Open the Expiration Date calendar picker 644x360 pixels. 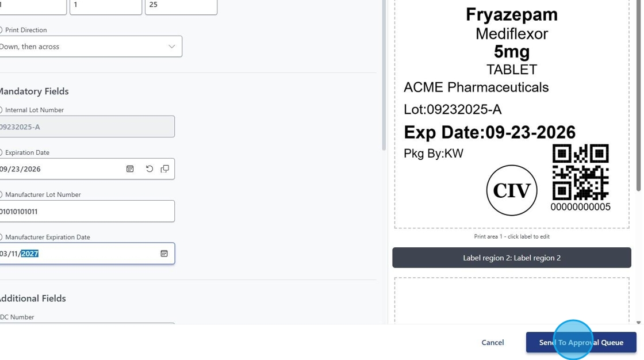[x=130, y=169]
